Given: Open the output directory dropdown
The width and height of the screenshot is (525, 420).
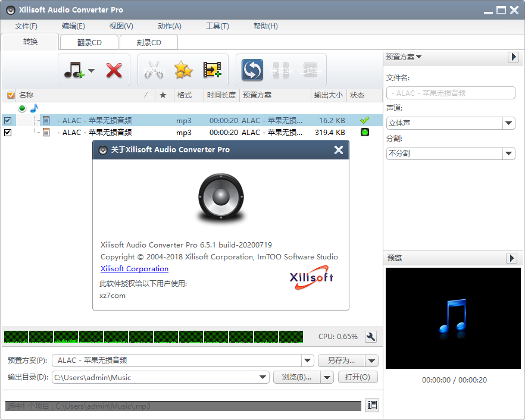Looking at the screenshot, I should pyautogui.click(x=263, y=377).
